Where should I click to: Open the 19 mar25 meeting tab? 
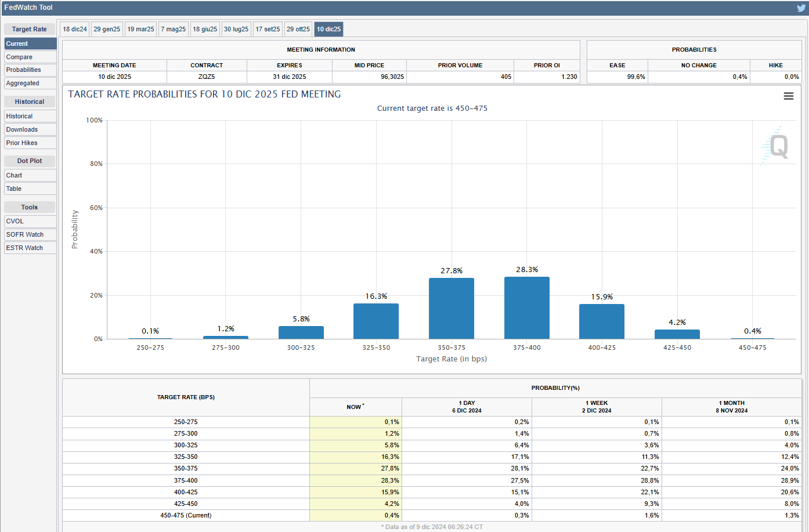140,30
